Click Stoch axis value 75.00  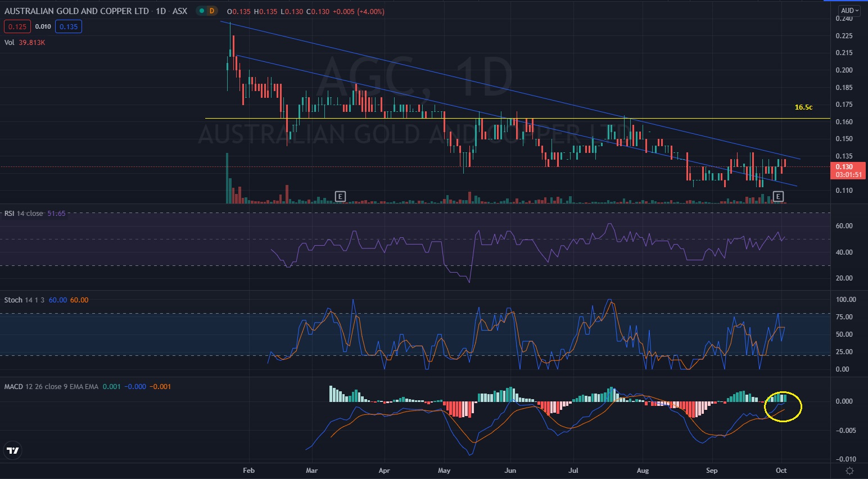click(844, 317)
